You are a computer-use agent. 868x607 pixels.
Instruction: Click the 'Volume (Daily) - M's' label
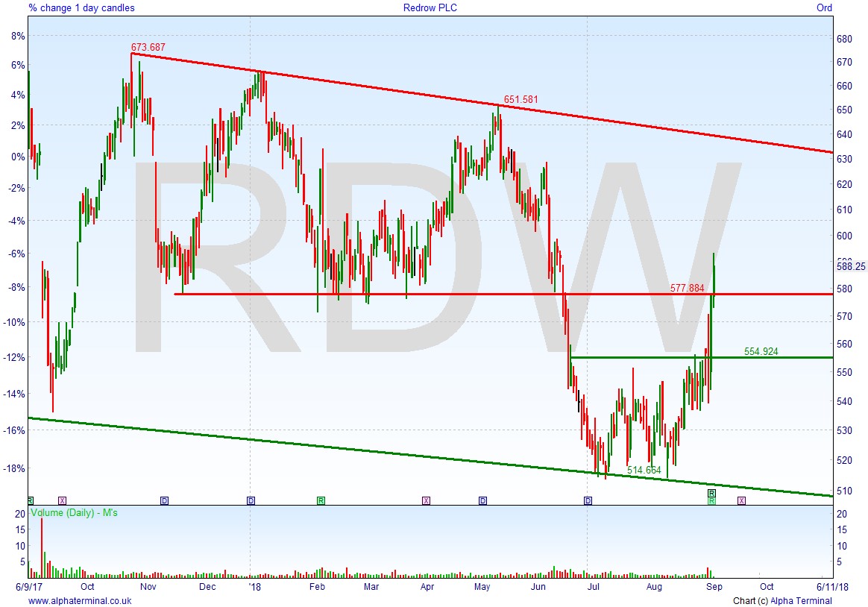pos(74,513)
